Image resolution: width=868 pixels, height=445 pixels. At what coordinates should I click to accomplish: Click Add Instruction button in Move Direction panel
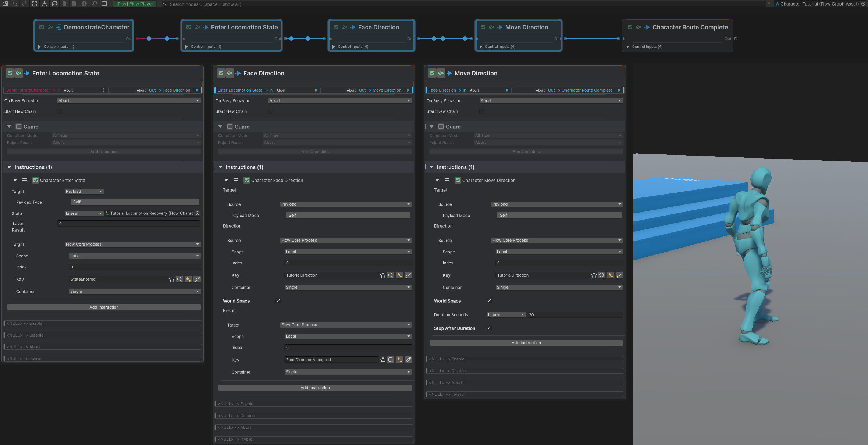tap(526, 343)
